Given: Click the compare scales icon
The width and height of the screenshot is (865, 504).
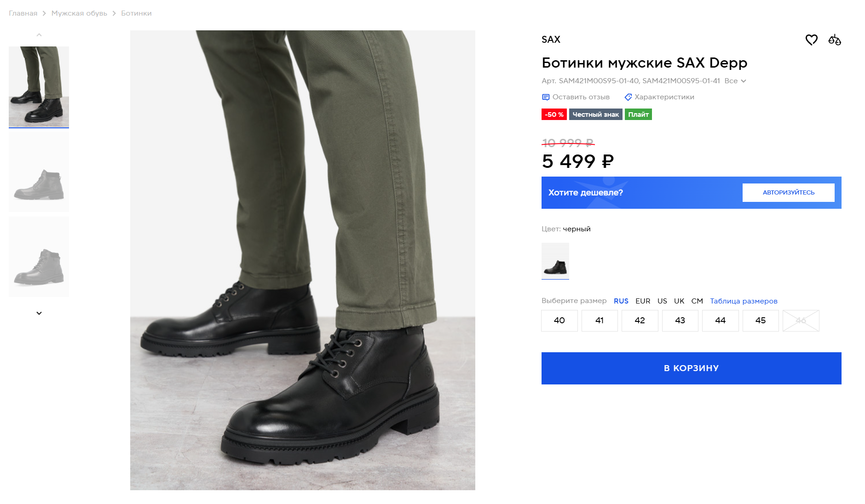Looking at the screenshot, I should (x=835, y=40).
